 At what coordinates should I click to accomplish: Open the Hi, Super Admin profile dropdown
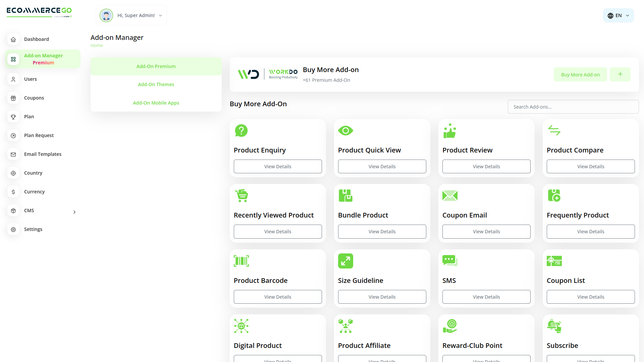131,15
